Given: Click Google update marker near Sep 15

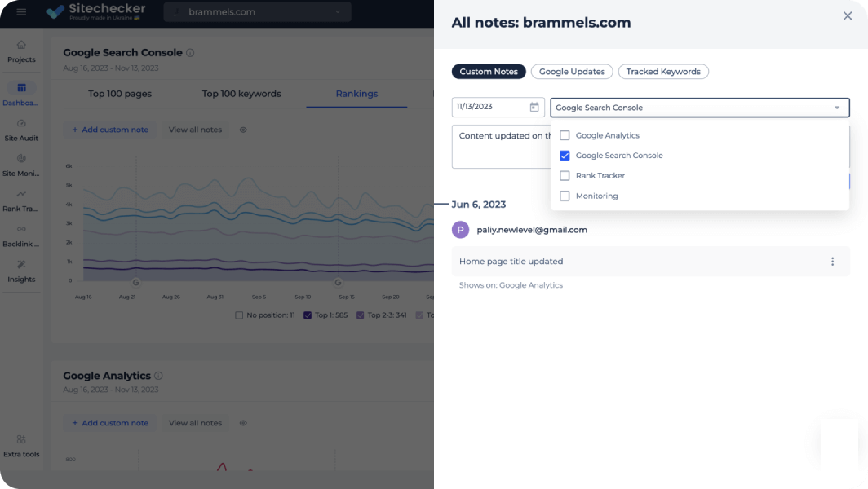Looking at the screenshot, I should (x=338, y=283).
